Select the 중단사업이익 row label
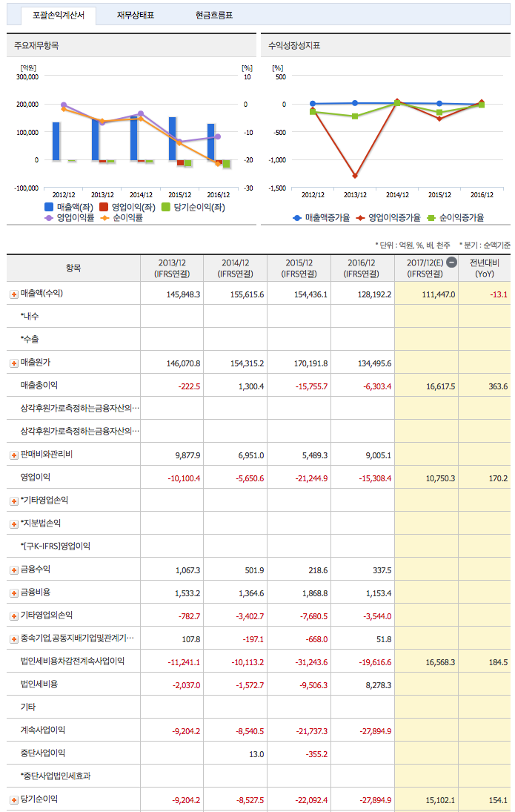This screenshot has width=515, height=812. click(43, 753)
